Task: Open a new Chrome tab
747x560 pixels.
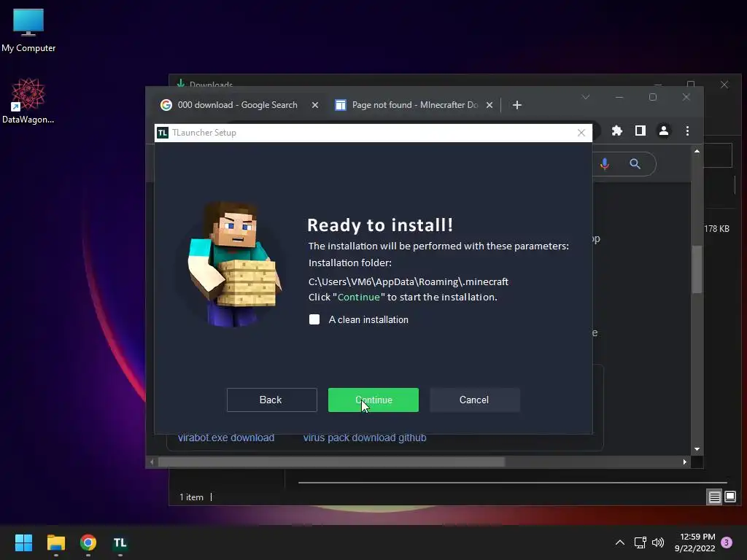Action: pyautogui.click(x=517, y=105)
